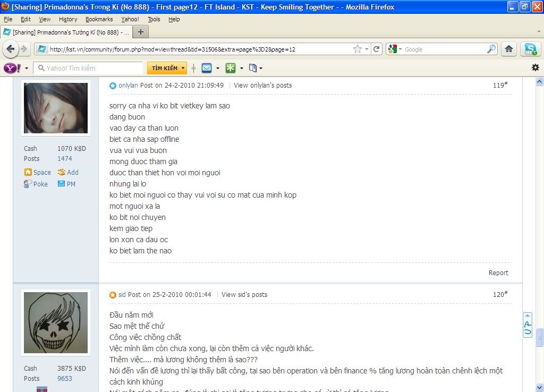Expand the Yahoo Mail dropdown arrow
544x392 pixels.
pos(217,69)
